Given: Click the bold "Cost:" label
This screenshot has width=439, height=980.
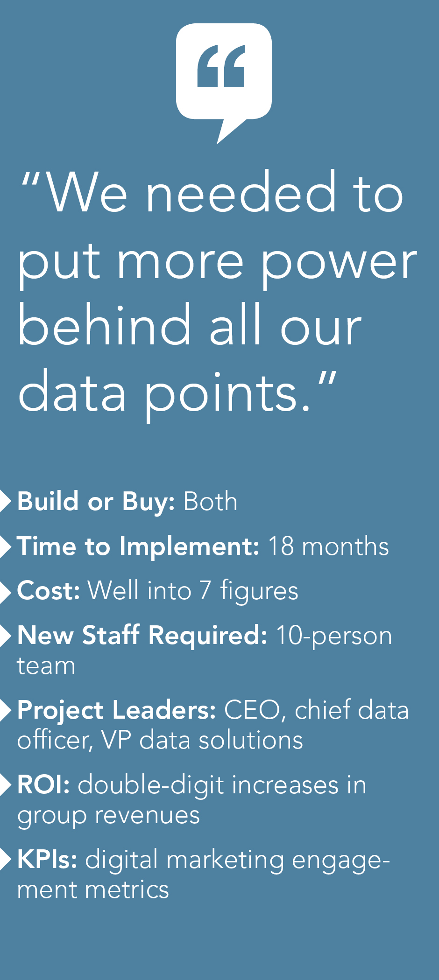Looking at the screenshot, I should (x=48, y=591).
